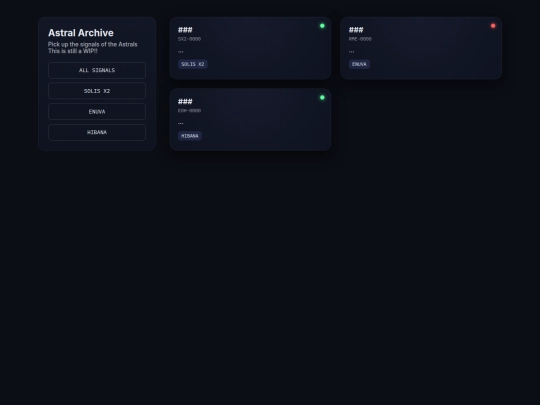Screen dimensions: 540x405
Task: Click the ENUVA tag on the signal card
Action: (359, 64)
